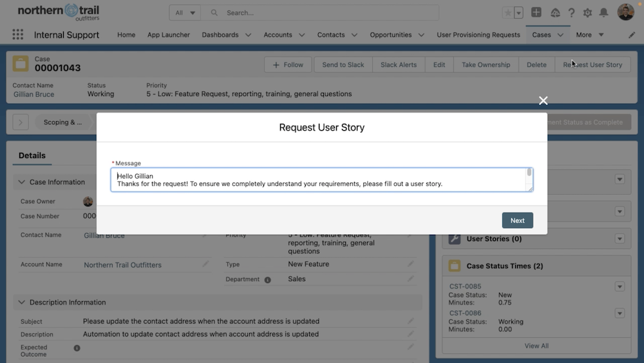
Task: Open Northern Trail Outfitters account link
Action: pyautogui.click(x=122, y=265)
